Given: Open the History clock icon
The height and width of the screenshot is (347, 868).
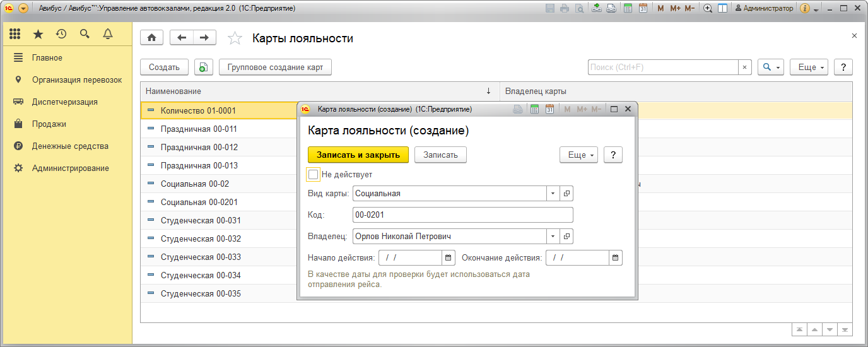Looking at the screenshot, I should point(61,34).
